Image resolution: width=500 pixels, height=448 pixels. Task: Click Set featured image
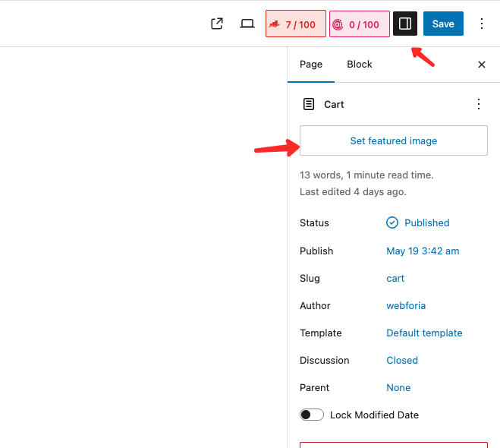point(394,140)
